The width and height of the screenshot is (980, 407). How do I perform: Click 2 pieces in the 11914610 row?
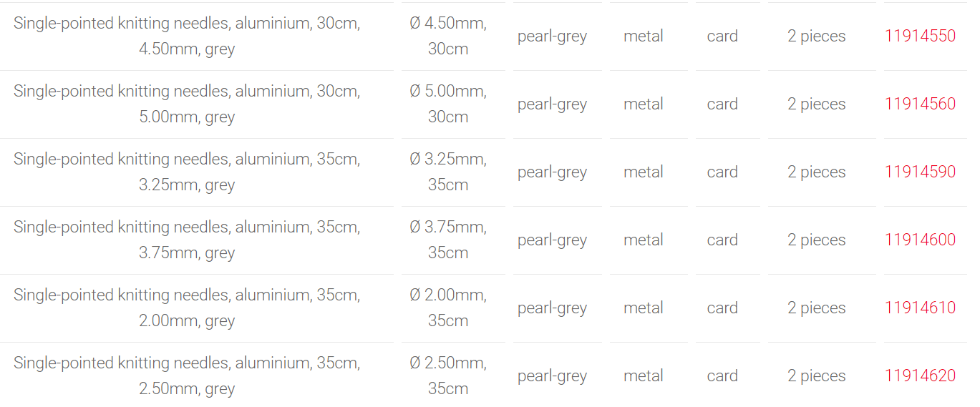click(x=816, y=308)
